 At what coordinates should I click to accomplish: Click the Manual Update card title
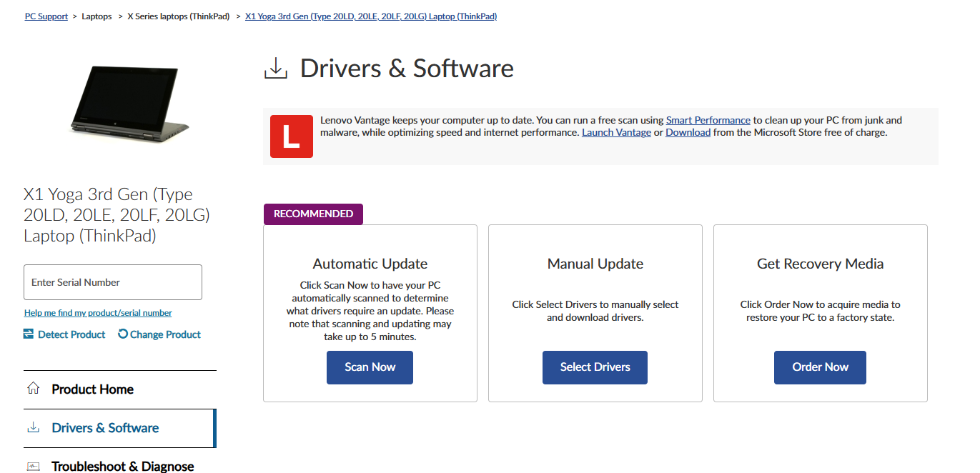595,264
